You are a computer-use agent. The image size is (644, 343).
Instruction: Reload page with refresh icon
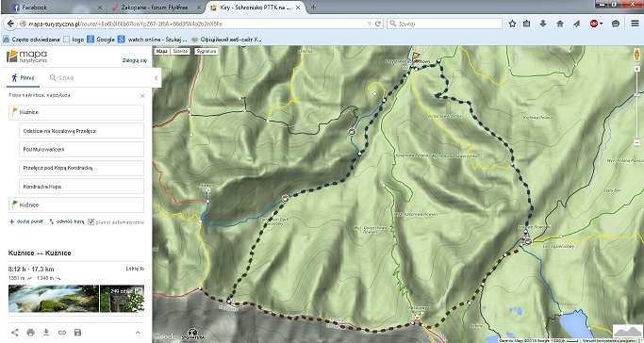[x=378, y=24]
